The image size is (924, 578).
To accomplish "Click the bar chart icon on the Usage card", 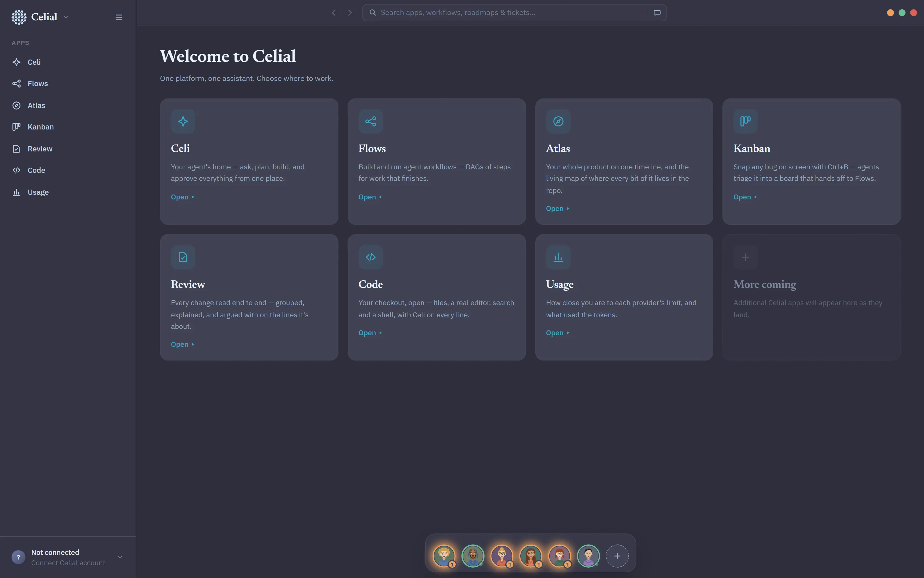I will coord(558,257).
